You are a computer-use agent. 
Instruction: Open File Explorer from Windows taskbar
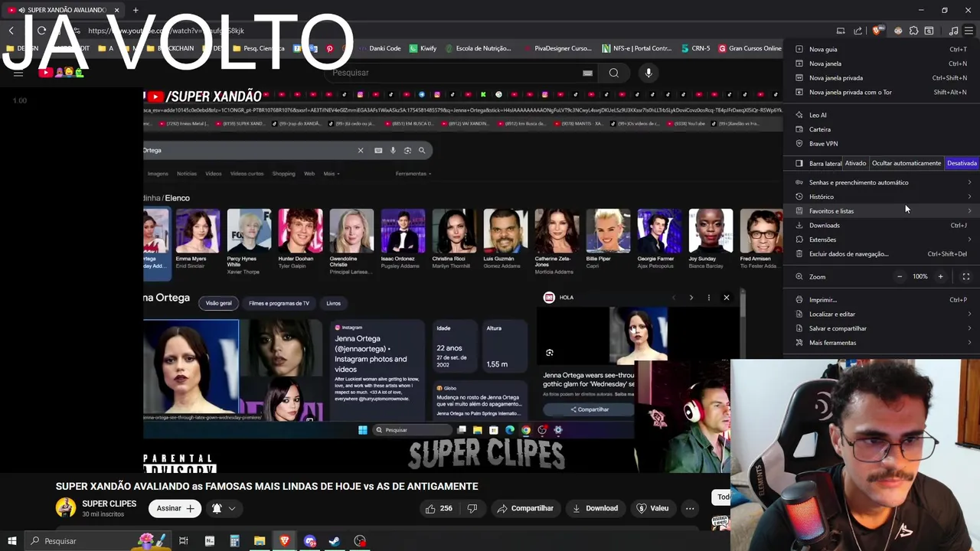[x=260, y=541]
